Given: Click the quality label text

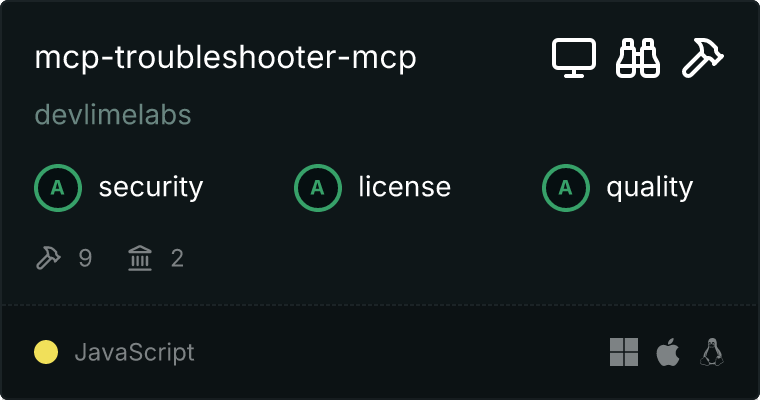Looking at the screenshot, I should 650,188.
